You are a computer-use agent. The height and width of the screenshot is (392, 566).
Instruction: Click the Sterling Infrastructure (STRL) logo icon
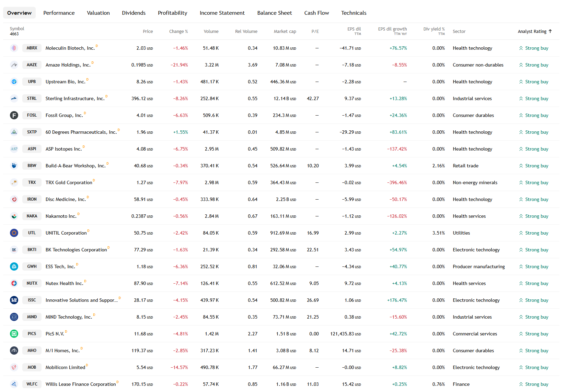pyautogui.click(x=14, y=98)
